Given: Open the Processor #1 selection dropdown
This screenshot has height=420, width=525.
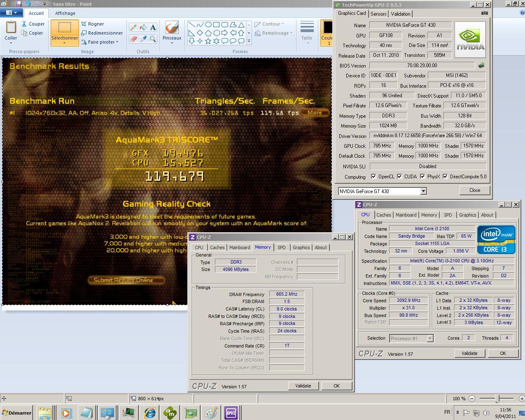Looking at the screenshot, I should point(430,338).
